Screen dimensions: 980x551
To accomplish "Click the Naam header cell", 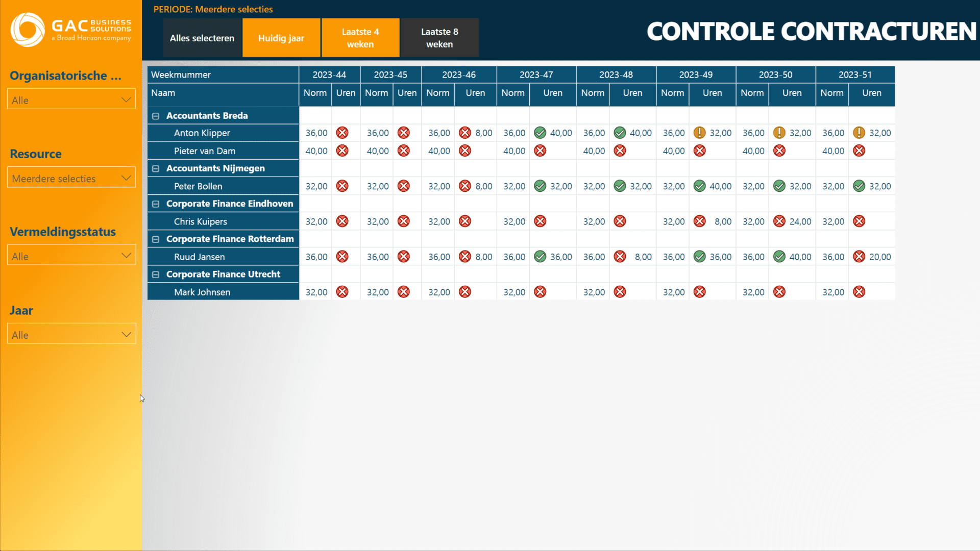I will pyautogui.click(x=223, y=94).
